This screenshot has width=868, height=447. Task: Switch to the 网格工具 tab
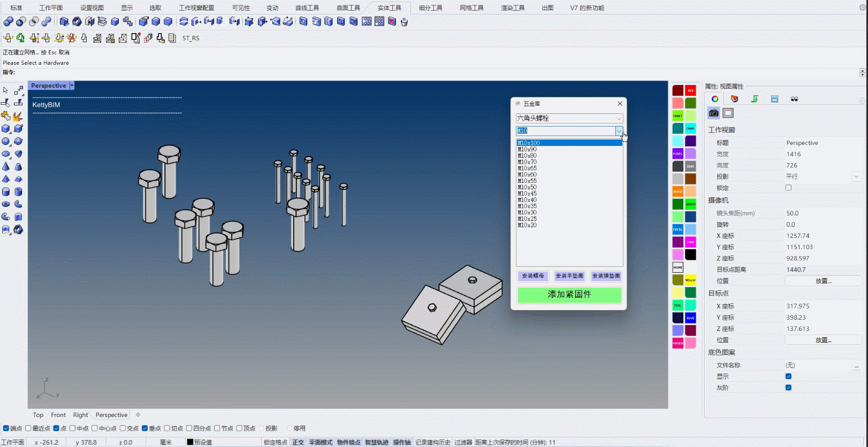click(x=471, y=8)
